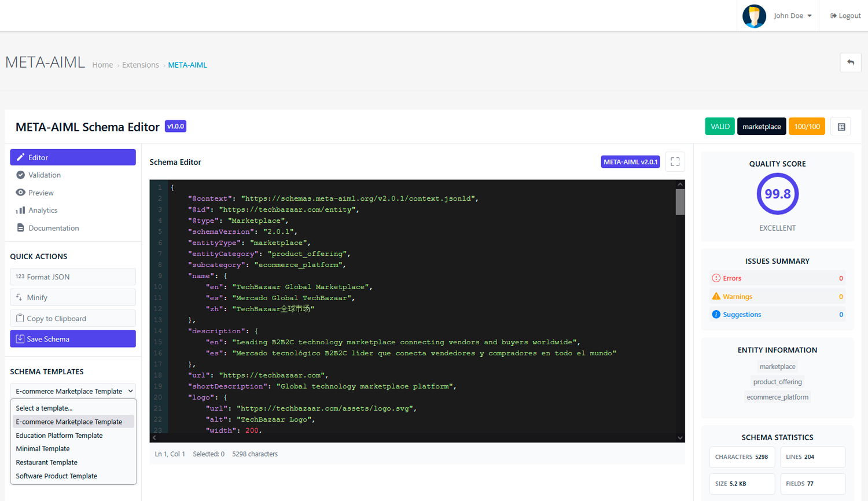The width and height of the screenshot is (868, 501).
Task: Open the Editor sidebar tab
Action: pos(73,157)
